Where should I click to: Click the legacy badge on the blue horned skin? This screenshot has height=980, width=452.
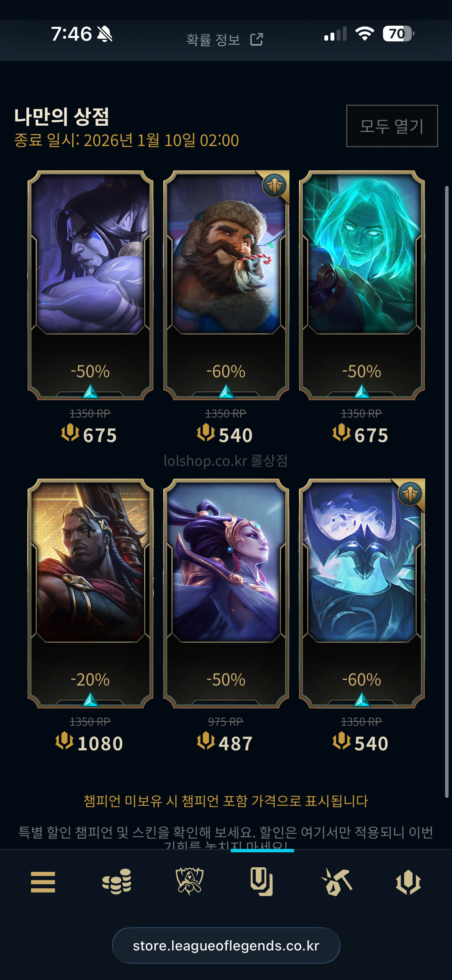click(410, 494)
